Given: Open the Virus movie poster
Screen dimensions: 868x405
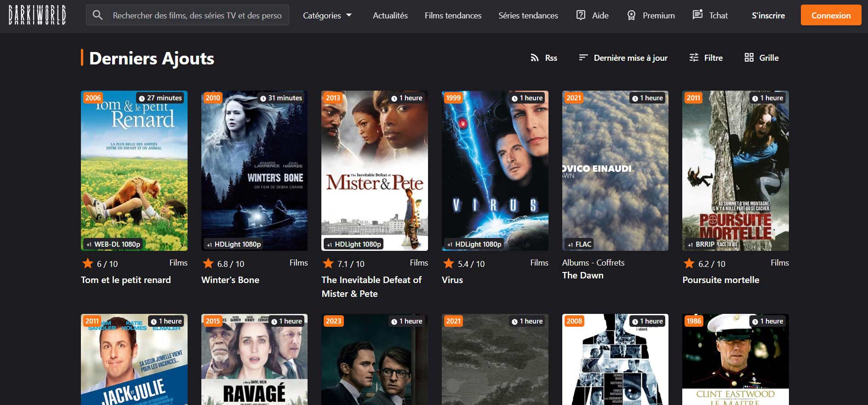Looking at the screenshot, I should (x=495, y=171).
